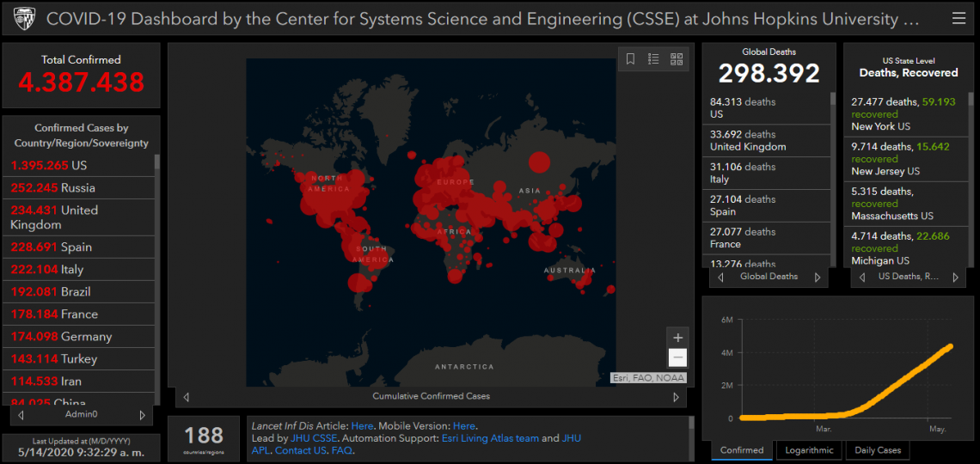This screenshot has width=980, height=464.
Task: Select Massachusetts US state entry
Action: click(x=908, y=204)
